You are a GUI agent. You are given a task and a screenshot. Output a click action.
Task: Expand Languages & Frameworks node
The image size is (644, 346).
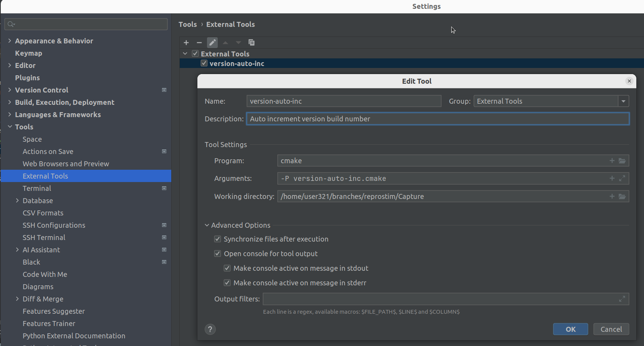tap(10, 114)
